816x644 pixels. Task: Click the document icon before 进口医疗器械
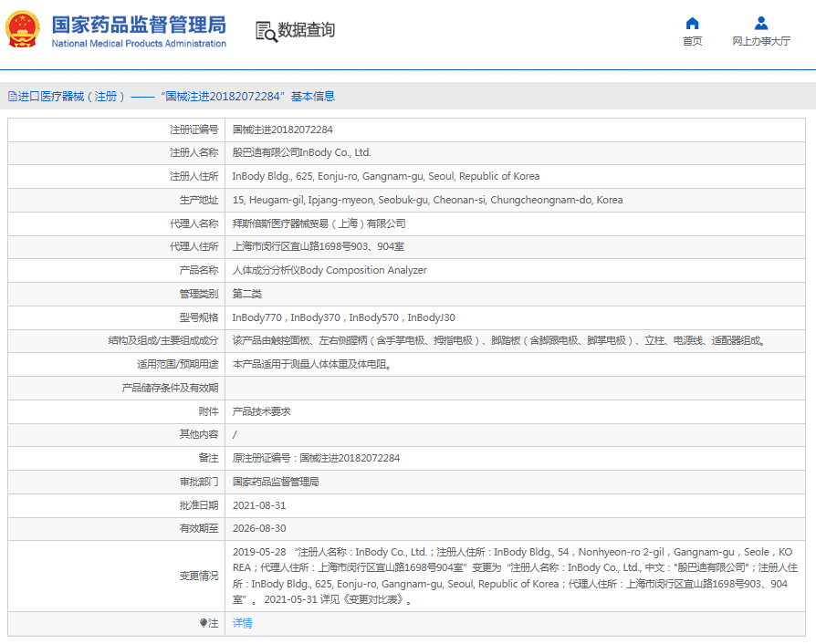tap(12, 96)
